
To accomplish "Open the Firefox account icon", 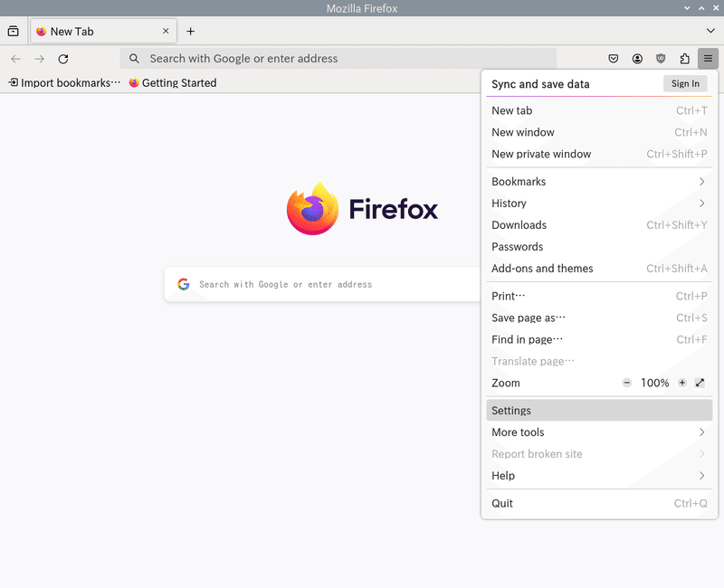I will tap(637, 59).
